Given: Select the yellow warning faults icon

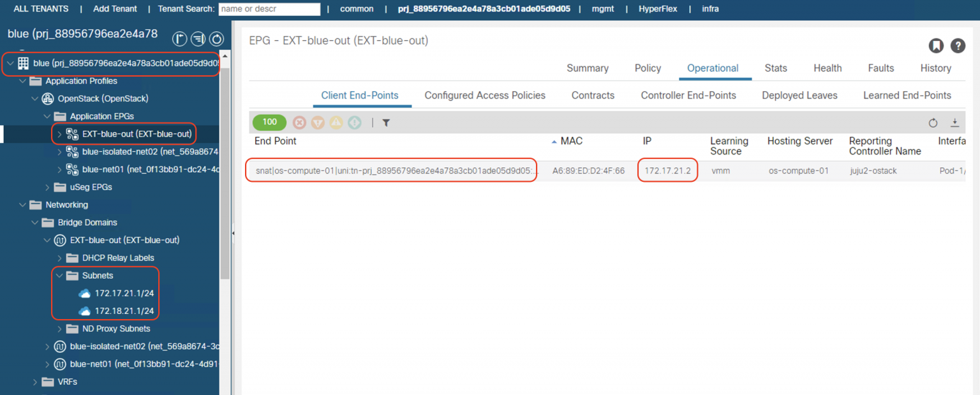Looking at the screenshot, I should 336,122.
